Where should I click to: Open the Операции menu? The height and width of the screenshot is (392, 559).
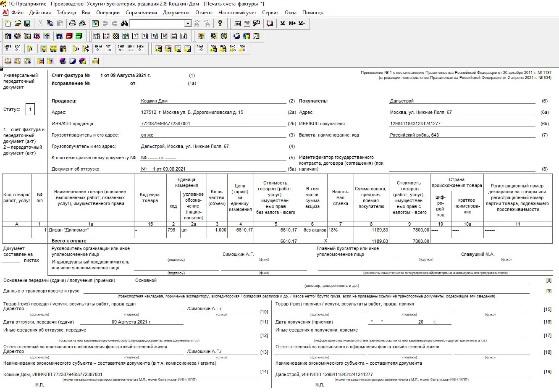pos(108,13)
